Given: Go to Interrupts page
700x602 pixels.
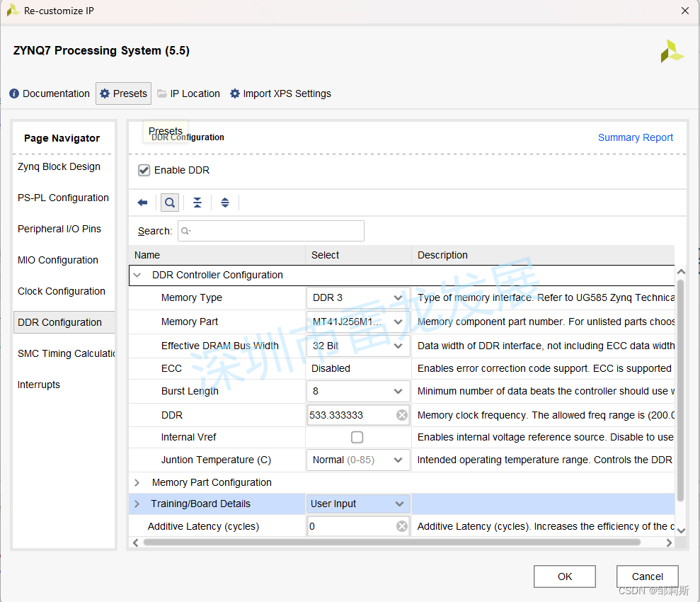Looking at the screenshot, I should point(38,385).
